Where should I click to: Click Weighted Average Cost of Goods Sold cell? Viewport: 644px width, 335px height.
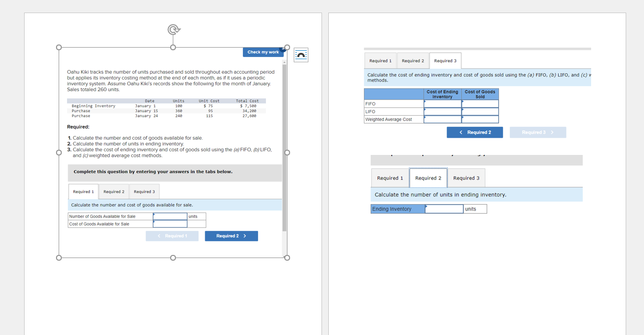coord(480,119)
